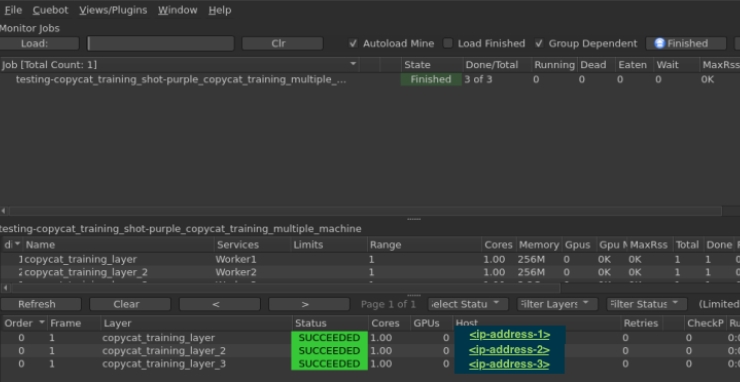This screenshot has width=740, height=382.
Task: Click the job load input field
Action: coord(161,43)
